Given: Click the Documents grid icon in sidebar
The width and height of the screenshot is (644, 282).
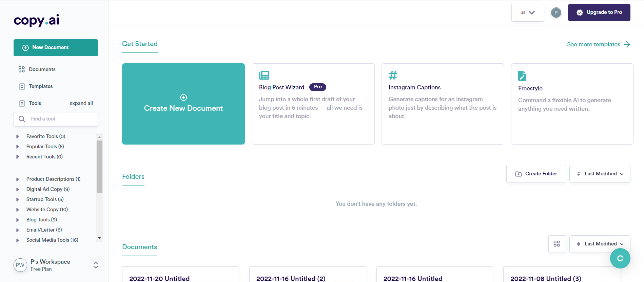Looking at the screenshot, I should 22,69.
